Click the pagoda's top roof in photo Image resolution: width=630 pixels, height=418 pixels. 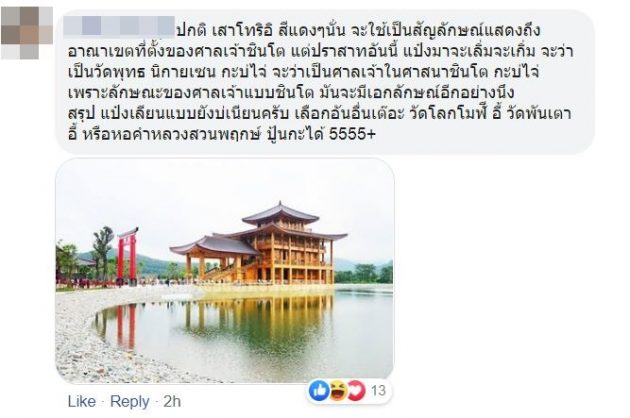pos(280,214)
